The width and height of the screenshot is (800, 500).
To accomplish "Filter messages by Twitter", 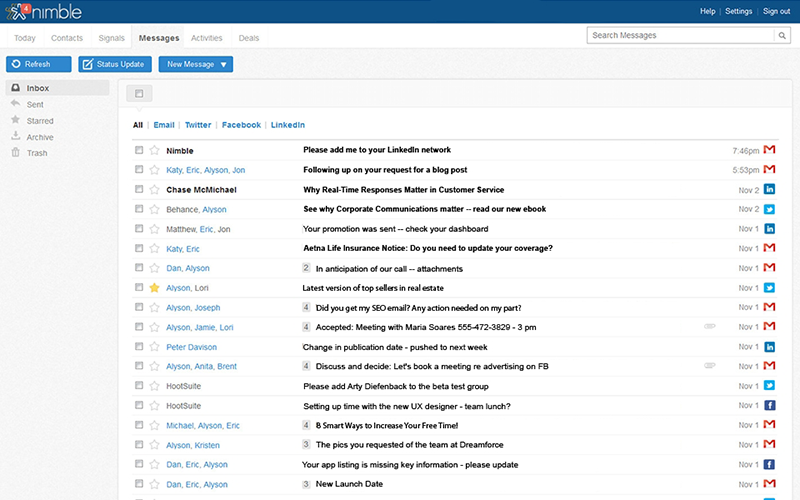I will [198, 125].
